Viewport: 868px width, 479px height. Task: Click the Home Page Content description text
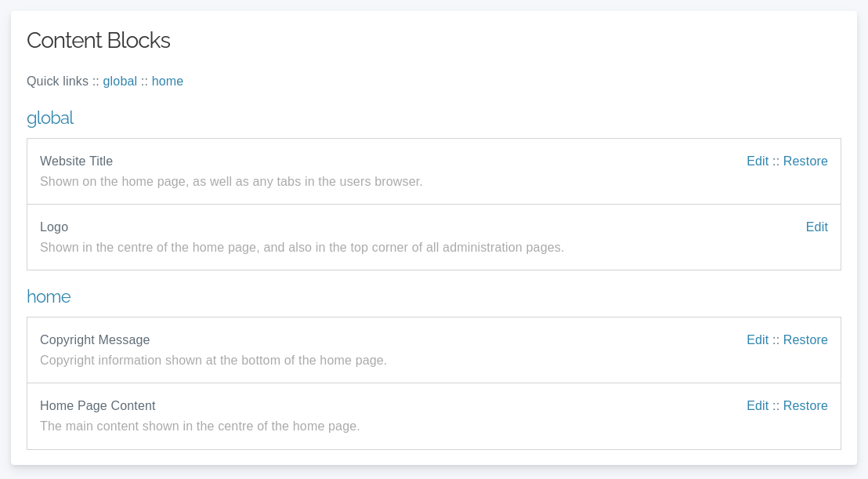tap(200, 426)
